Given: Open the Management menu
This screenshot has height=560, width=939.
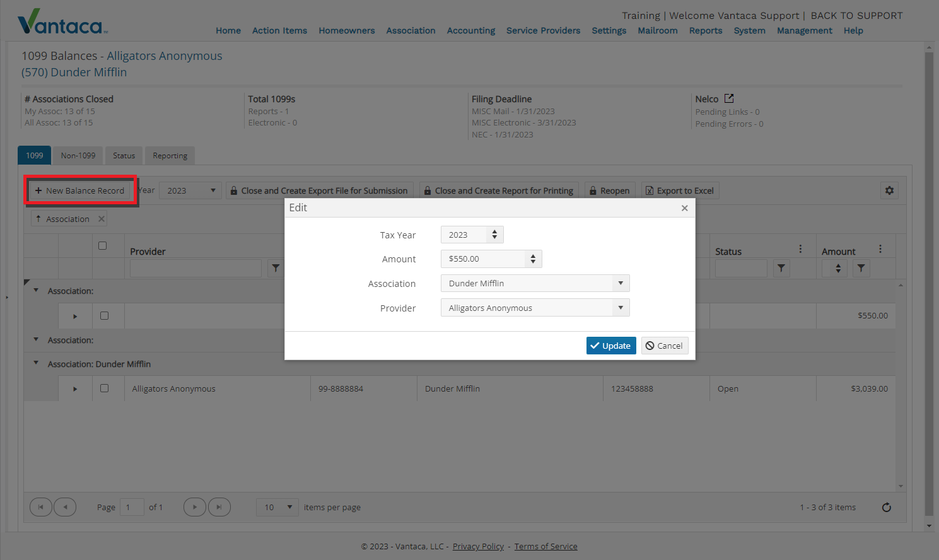Looking at the screenshot, I should click(804, 30).
